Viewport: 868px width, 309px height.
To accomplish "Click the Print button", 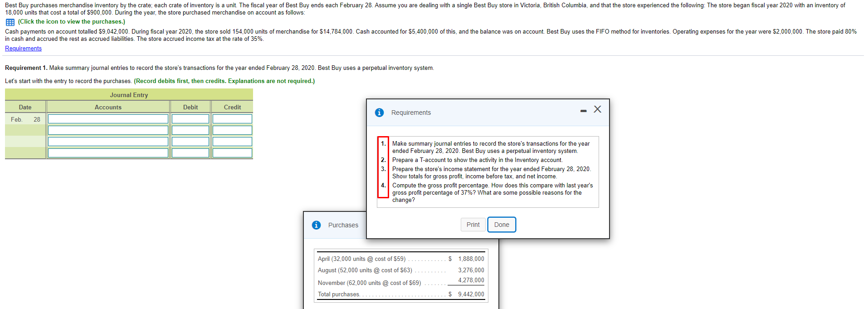I will (473, 225).
